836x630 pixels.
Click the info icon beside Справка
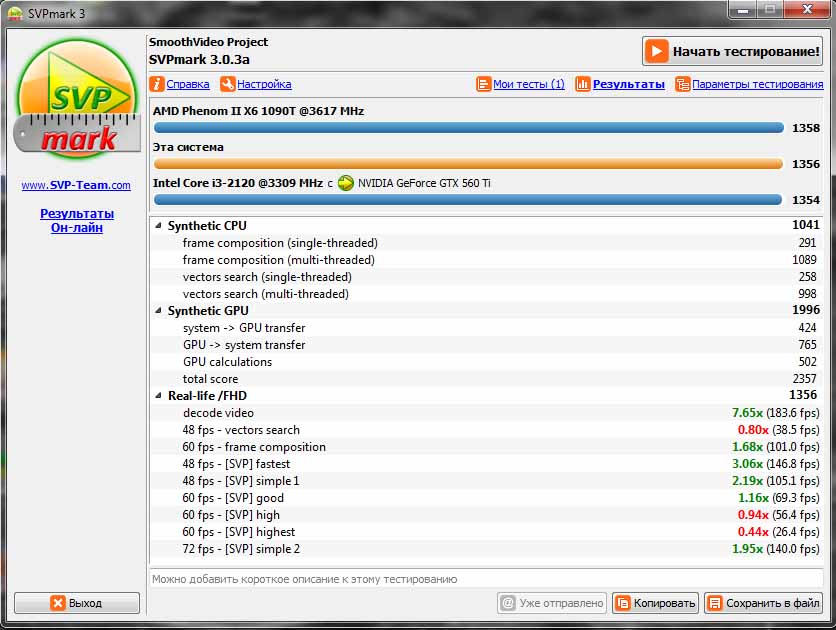click(x=157, y=84)
